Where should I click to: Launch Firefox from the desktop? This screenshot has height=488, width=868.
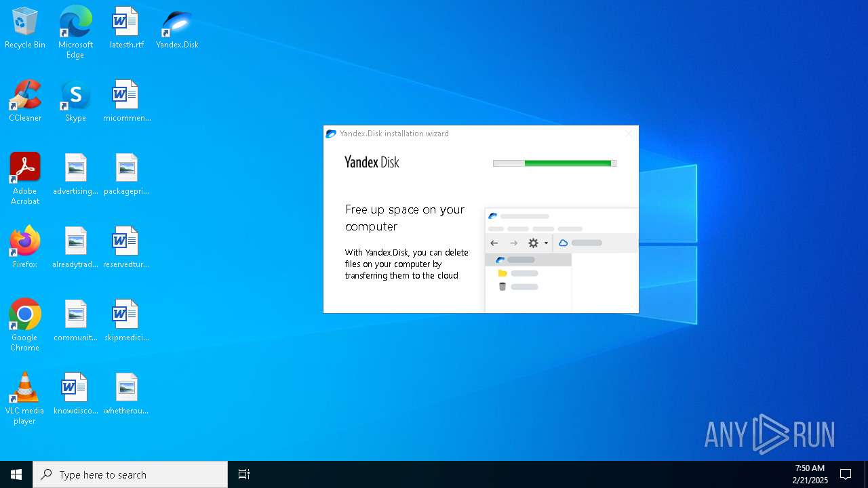[25, 248]
